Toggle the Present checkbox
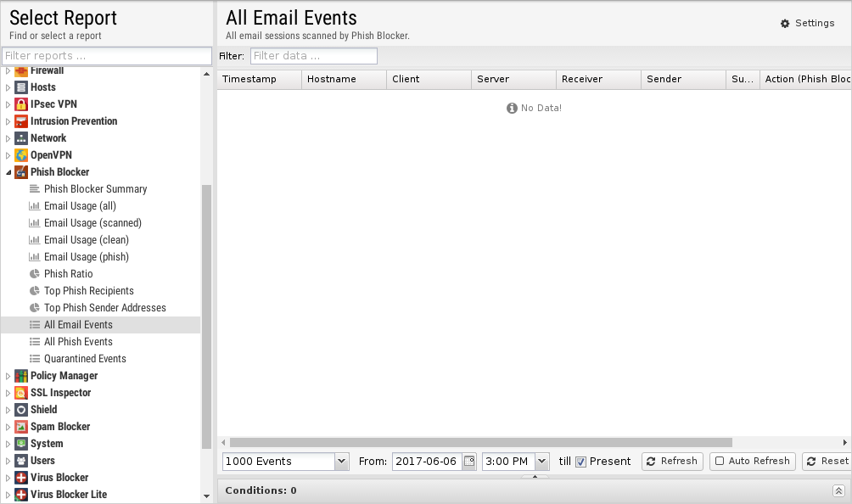This screenshot has width=852, height=504. (x=580, y=462)
